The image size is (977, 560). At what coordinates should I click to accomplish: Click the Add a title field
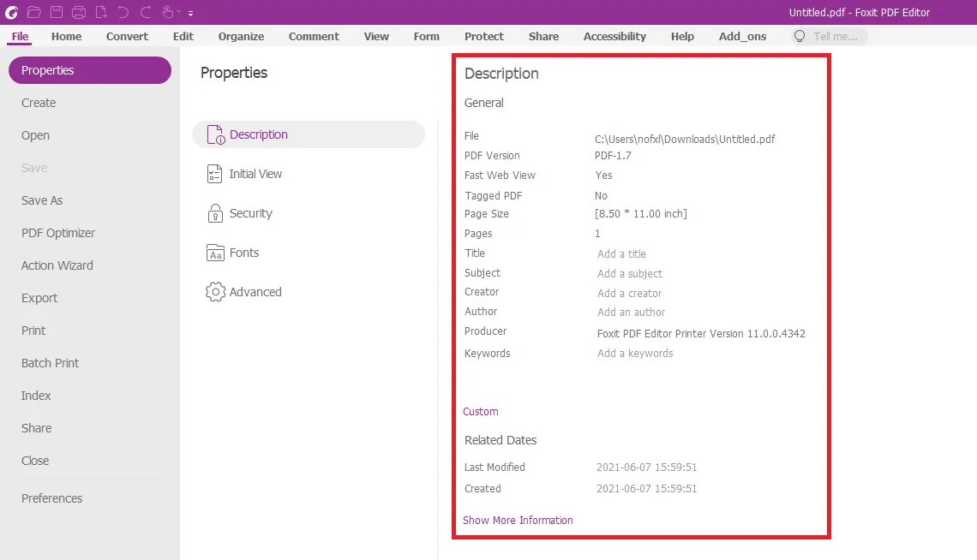pyautogui.click(x=621, y=254)
